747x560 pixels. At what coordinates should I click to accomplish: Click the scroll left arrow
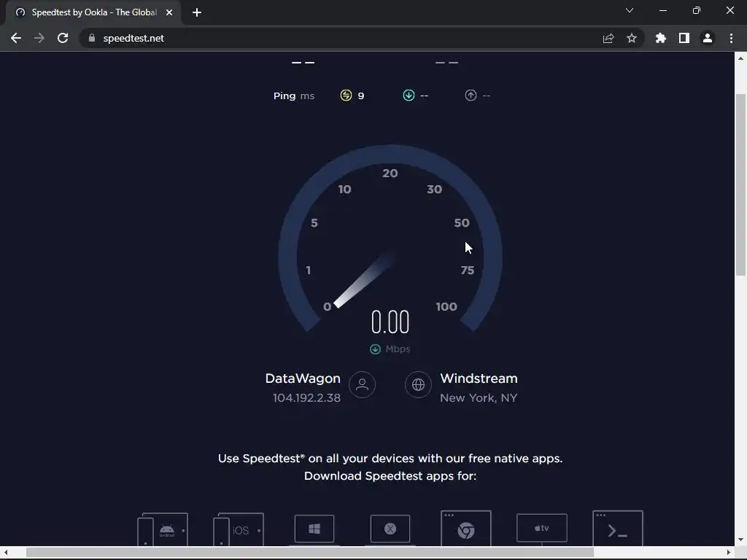6,553
